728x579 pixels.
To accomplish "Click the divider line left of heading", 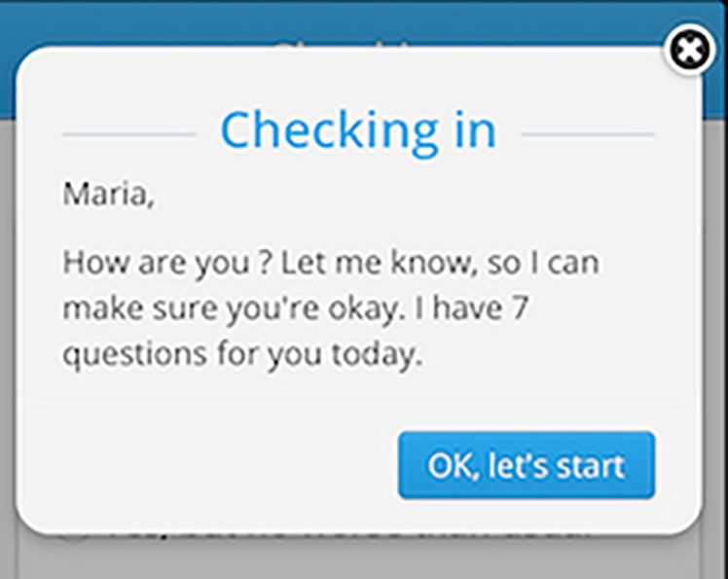I will pos(129,134).
